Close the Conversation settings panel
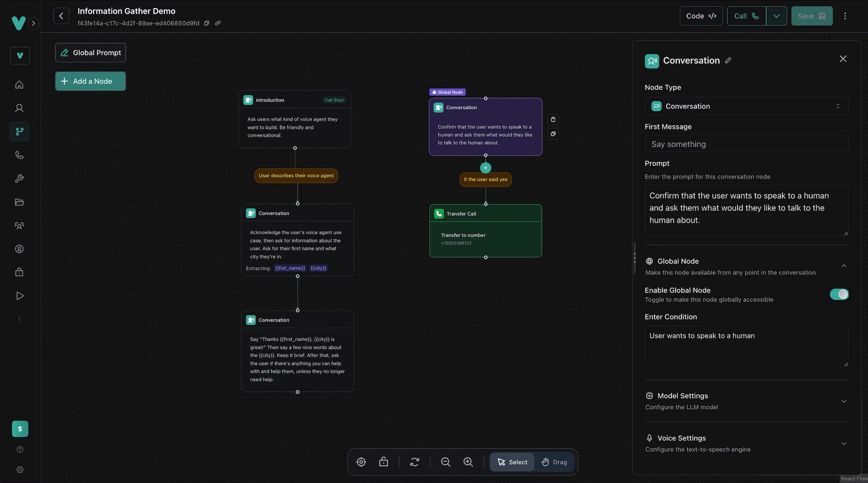The height and width of the screenshot is (483, 868). point(843,59)
